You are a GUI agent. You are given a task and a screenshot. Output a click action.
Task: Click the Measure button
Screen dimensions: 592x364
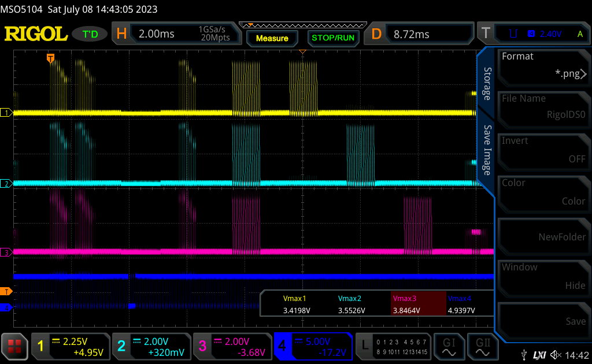[x=272, y=38]
